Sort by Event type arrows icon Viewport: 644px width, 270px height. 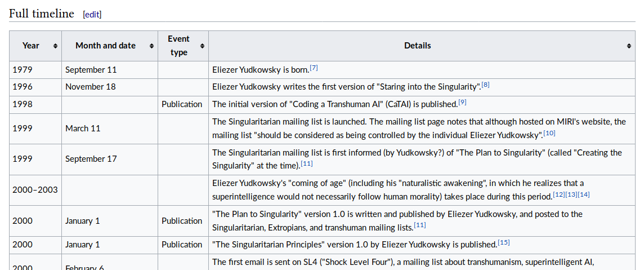pyautogui.click(x=202, y=46)
